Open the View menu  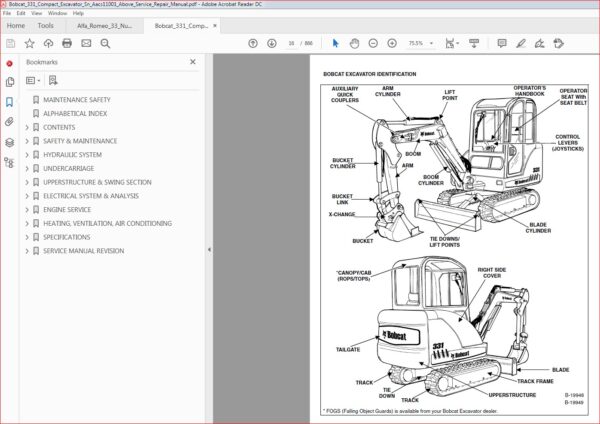point(36,13)
